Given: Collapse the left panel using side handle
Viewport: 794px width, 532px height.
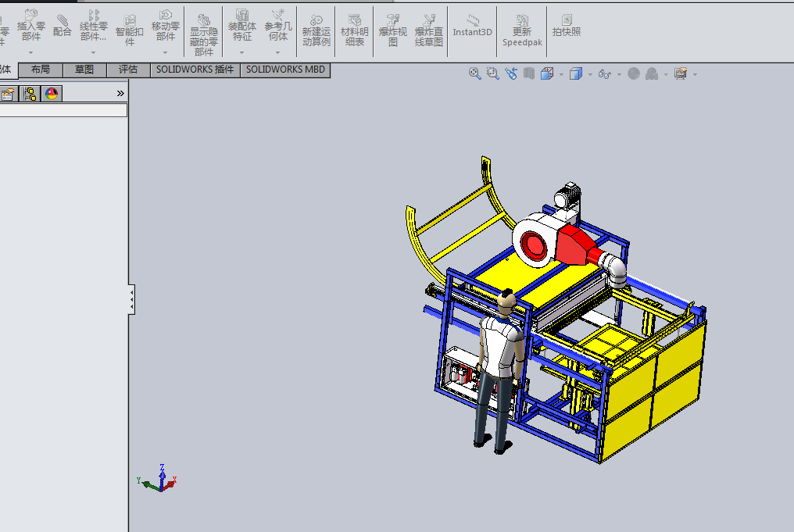Looking at the screenshot, I should [131, 300].
